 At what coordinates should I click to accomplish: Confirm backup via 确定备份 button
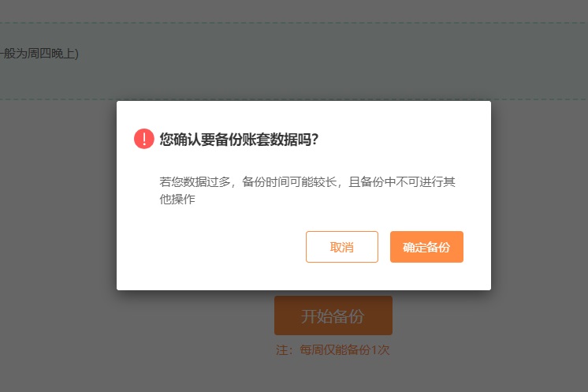(x=426, y=247)
